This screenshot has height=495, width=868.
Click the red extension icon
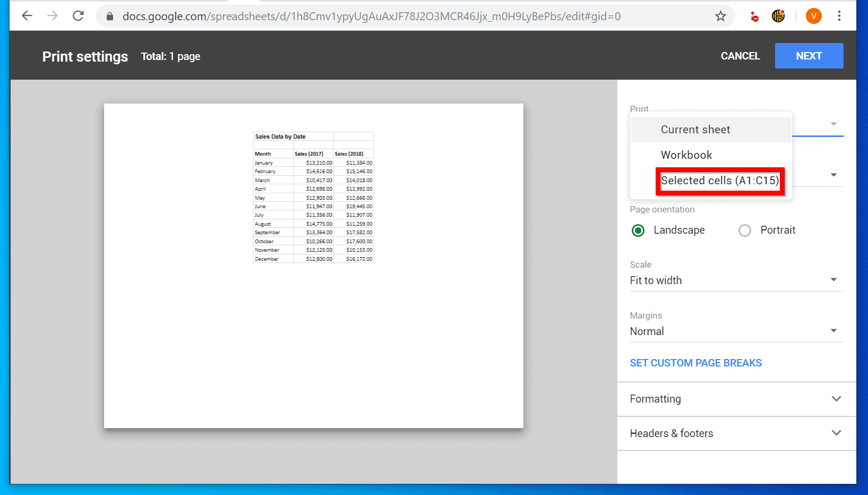click(x=754, y=17)
